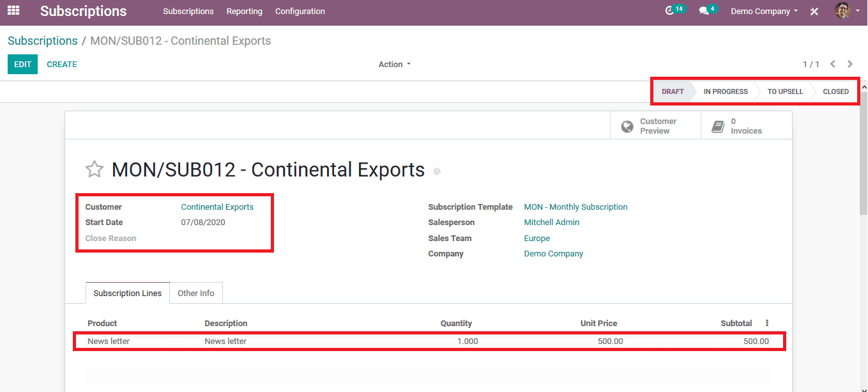The image size is (868, 392).
Task: Open the Reporting menu
Action: [x=245, y=12]
